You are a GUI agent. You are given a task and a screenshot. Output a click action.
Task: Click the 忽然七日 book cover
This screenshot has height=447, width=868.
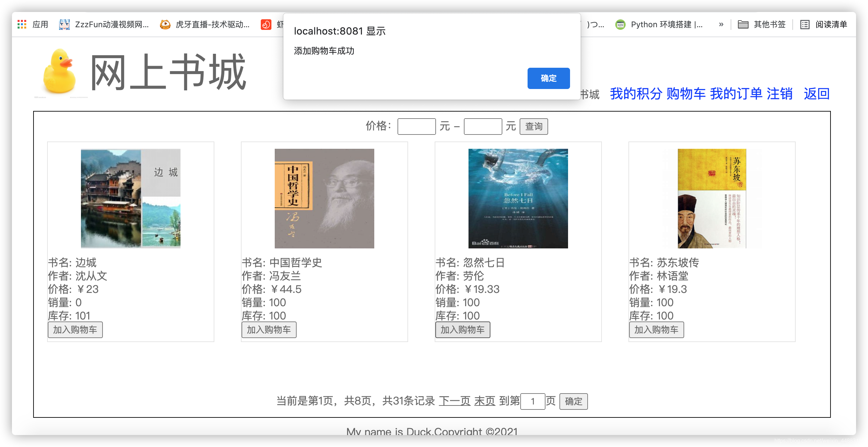pyautogui.click(x=518, y=198)
